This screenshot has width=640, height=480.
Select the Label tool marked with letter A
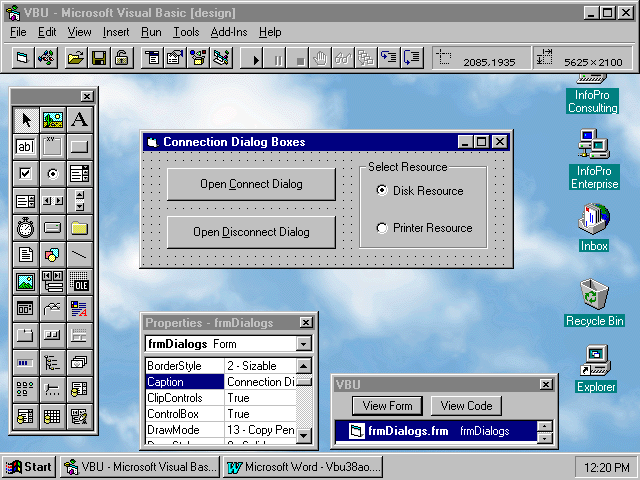click(x=79, y=120)
